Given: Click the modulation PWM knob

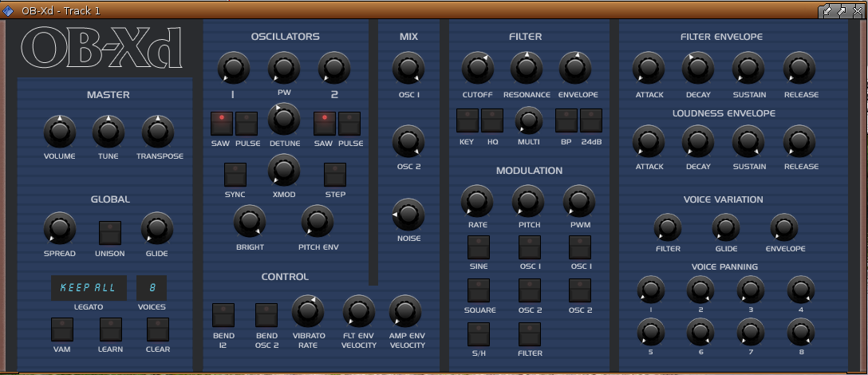Looking at the screenshot, I should pyautogui.click(x=579, y=200).
